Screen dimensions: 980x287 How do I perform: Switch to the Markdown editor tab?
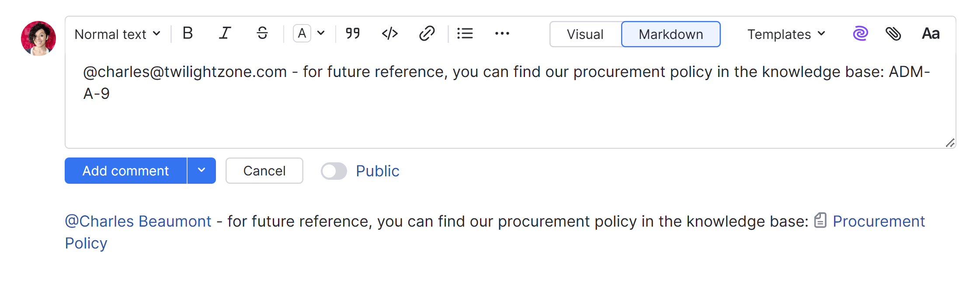[671, 34]
